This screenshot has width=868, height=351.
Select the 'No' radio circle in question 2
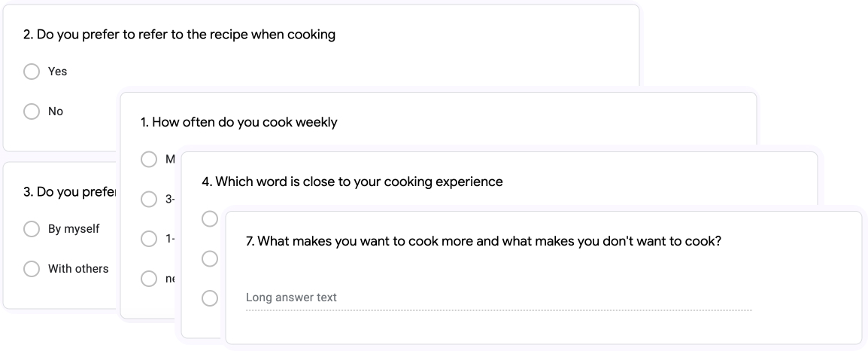click(32, 111)
